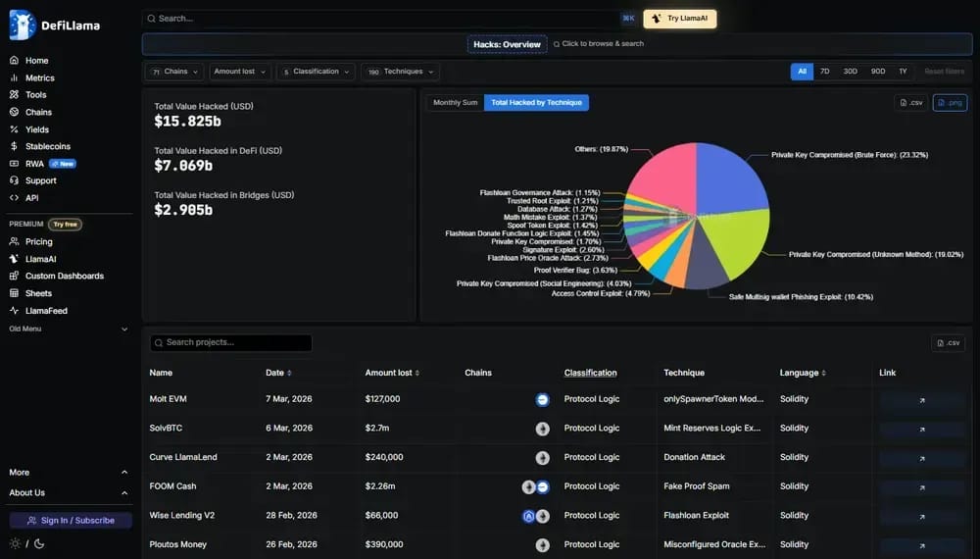Click the Custom Dashboards icon
The width and height of the screenshot is (980, 559).
click(x=14, y=276)
